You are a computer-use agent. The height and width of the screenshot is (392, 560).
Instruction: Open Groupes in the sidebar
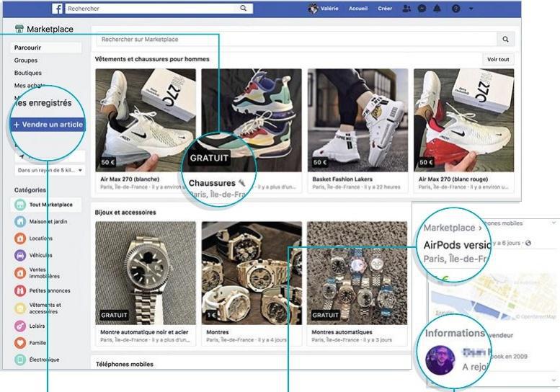[x=26, y=61]
